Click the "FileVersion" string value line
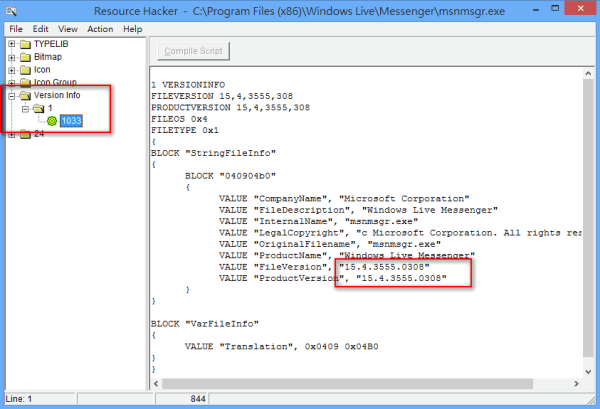 [x=324, y=267]
